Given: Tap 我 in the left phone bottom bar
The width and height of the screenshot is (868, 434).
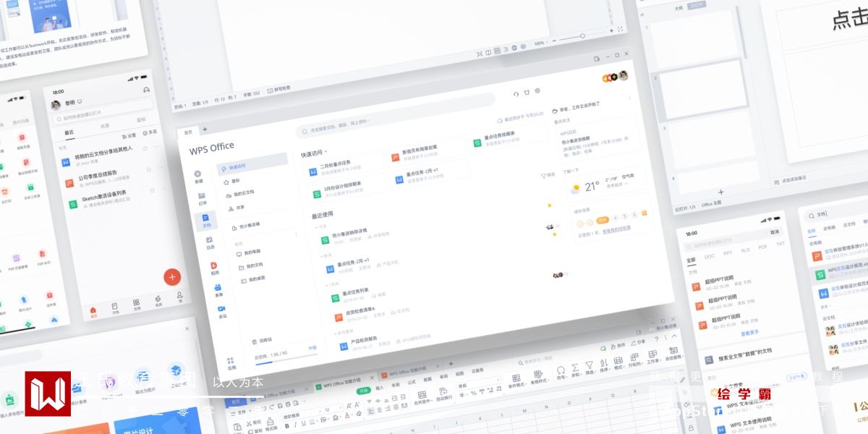Looking at the screenshot, I should point(179,297).
